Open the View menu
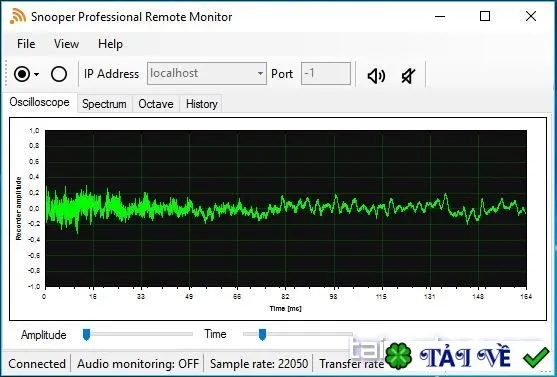 (66, 44)
